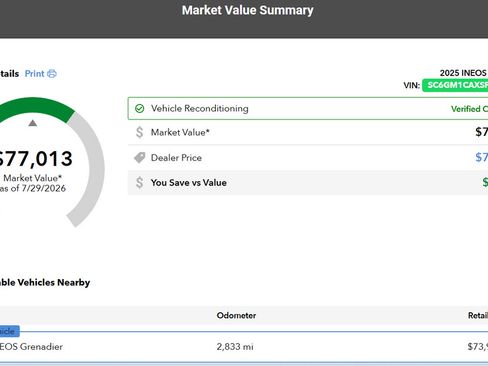Viewport: 488px width, 366px height.
Task: Click the Market Value Summary title
Action: (x=247, y=10)
